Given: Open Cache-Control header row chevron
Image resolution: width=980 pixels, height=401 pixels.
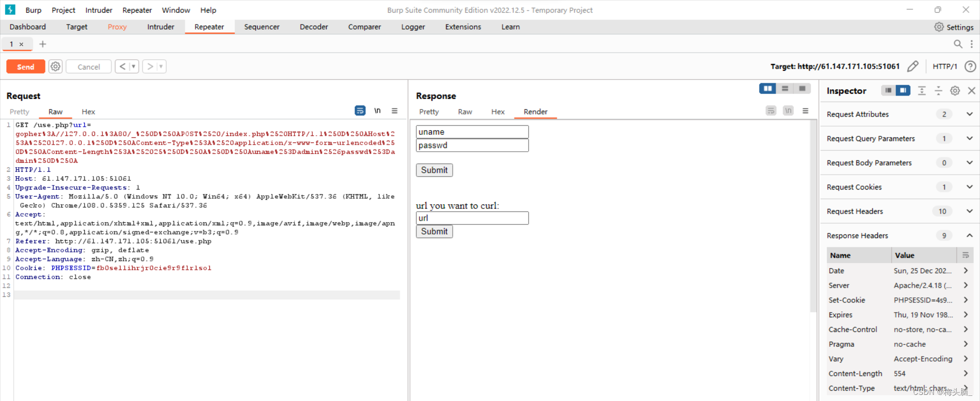Looking at the screenshot, I should 966,329.
